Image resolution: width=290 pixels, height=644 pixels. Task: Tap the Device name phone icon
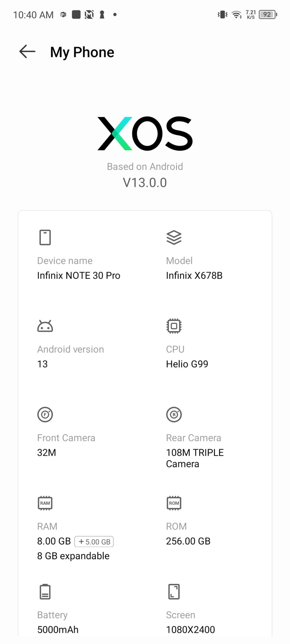pos(45,237)
